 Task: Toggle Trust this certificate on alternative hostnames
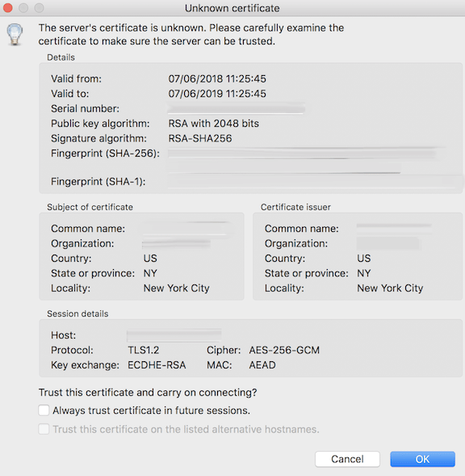[x=44, y=429]
